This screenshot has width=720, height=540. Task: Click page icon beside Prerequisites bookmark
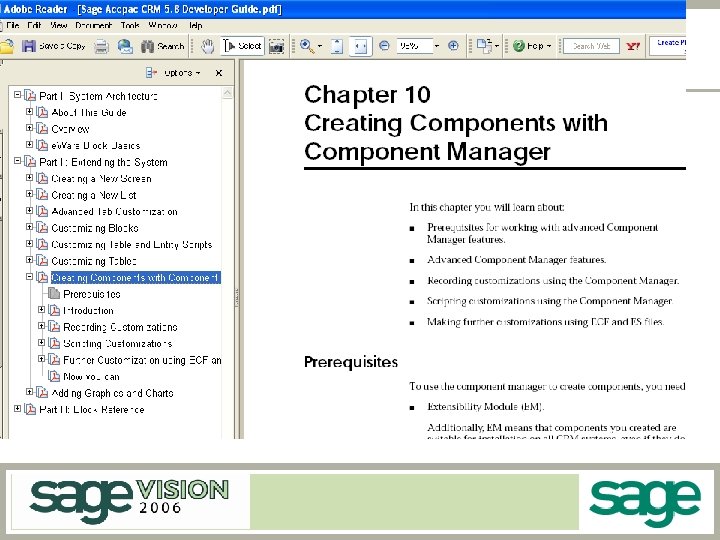pyautogui.click(x=54, y=293)
